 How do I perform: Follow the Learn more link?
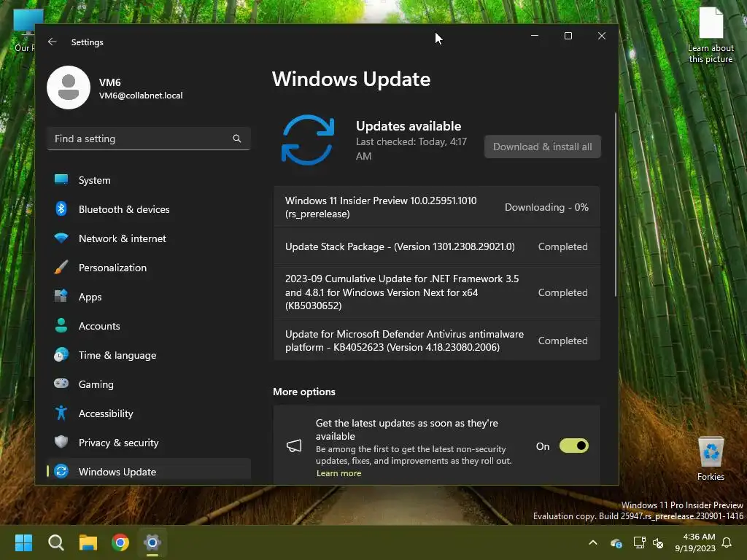(338, 472)
